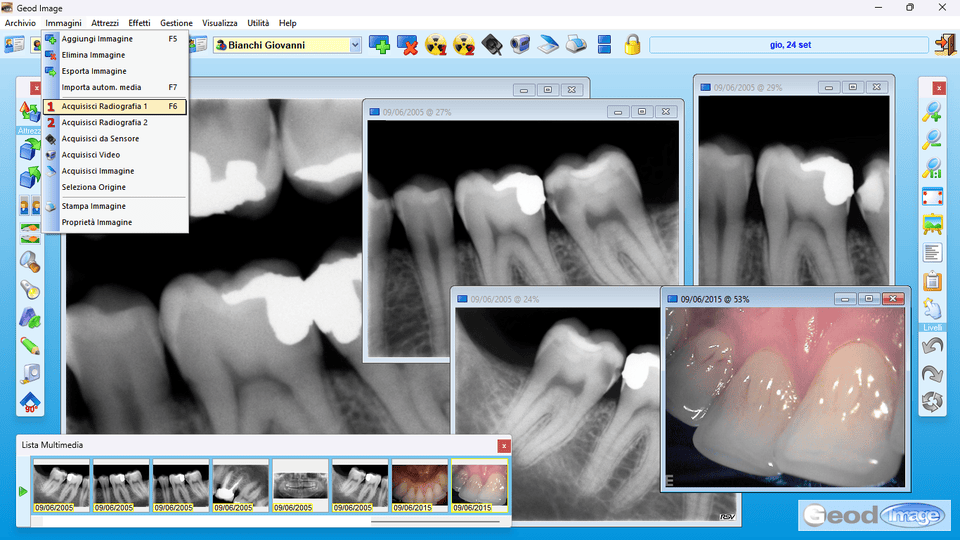Open the Attrezzi menu
The height and width of the screenshot is (540, 960).
[x=105, y=23]
